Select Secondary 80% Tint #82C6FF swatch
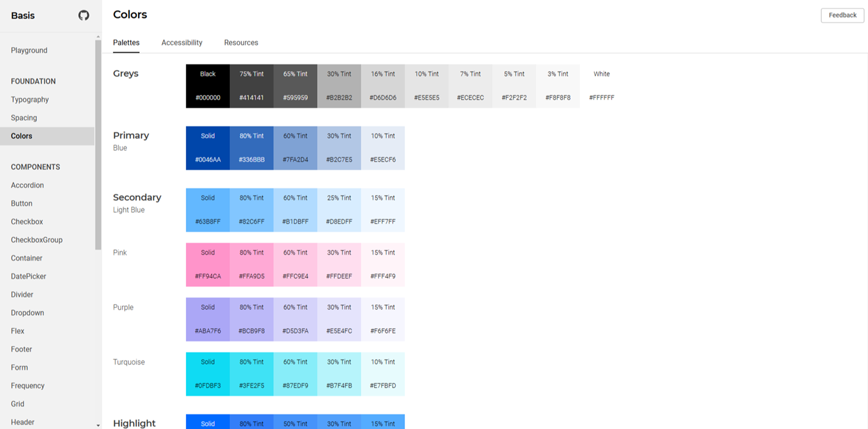This screenshot has height=429, width=868. point(252,210)
